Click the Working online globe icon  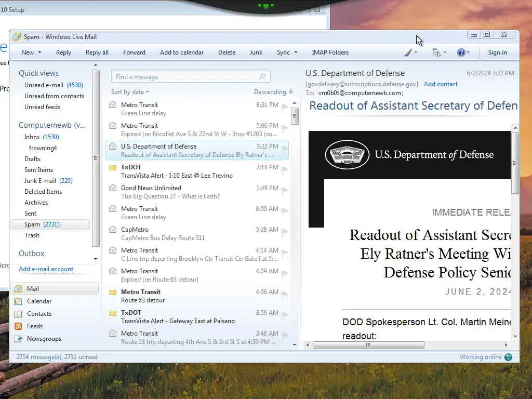tap(508, 357)
